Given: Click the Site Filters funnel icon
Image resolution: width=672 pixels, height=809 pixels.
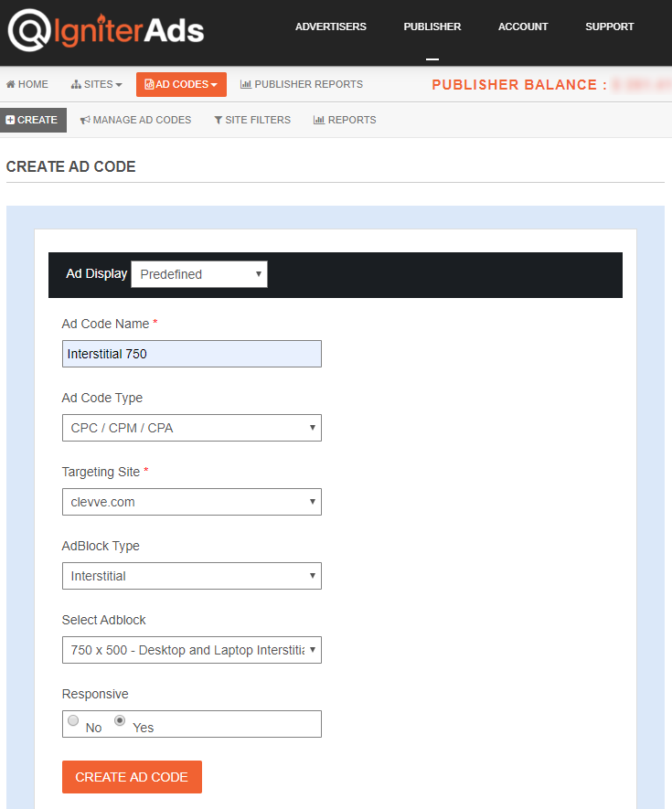Looking at the screenshot, I should 219,121.
